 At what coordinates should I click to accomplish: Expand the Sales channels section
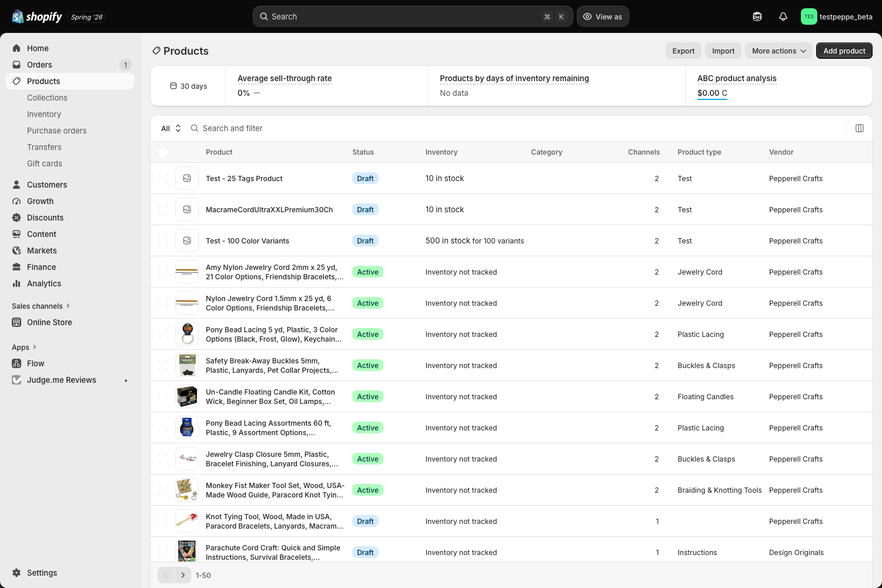click(x=41, y=306)
